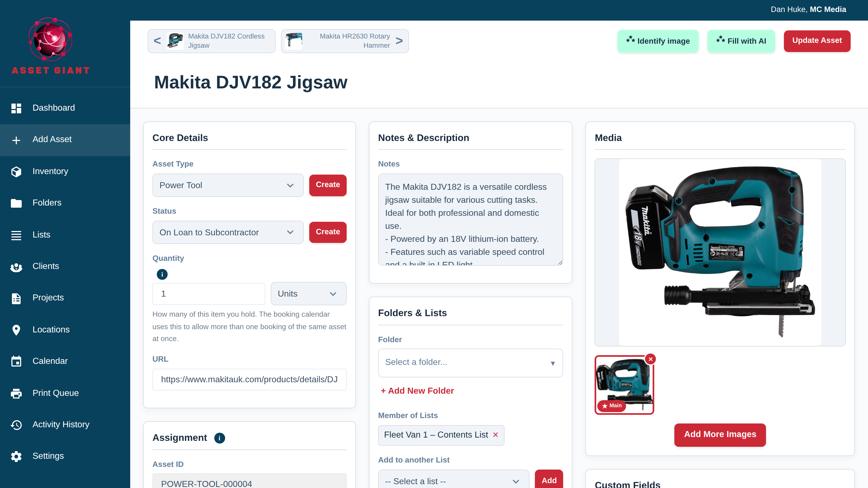Click the asset title Makita DJV182 Jigsaw
868x488 pixels.
pyautogui.click(x=251, y=82)
